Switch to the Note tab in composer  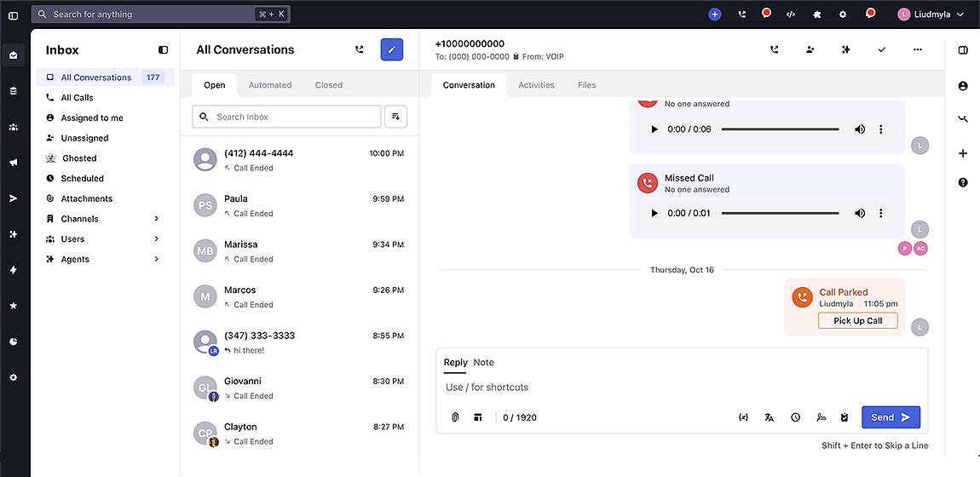point(483,362)
